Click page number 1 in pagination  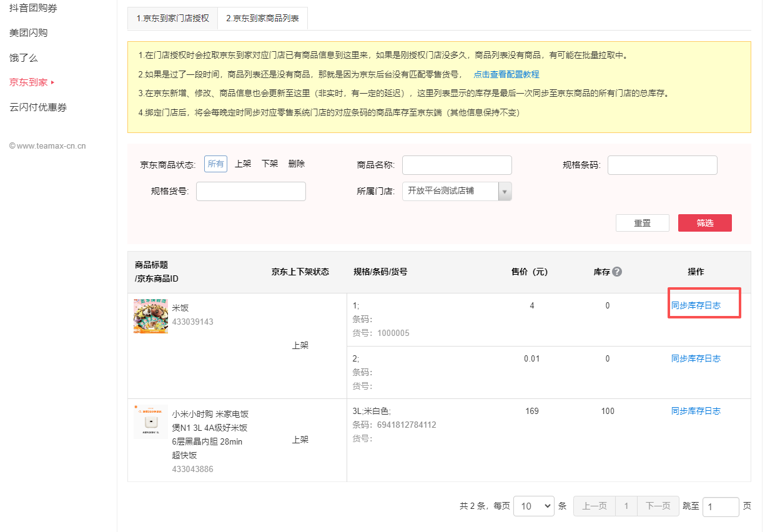click(626, 506)
